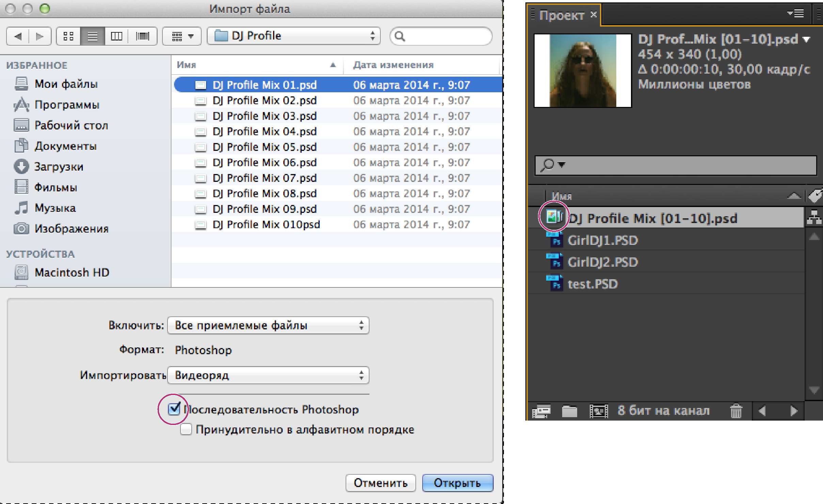Open the DJ Profile folder path dropdown

coord(294,36)
